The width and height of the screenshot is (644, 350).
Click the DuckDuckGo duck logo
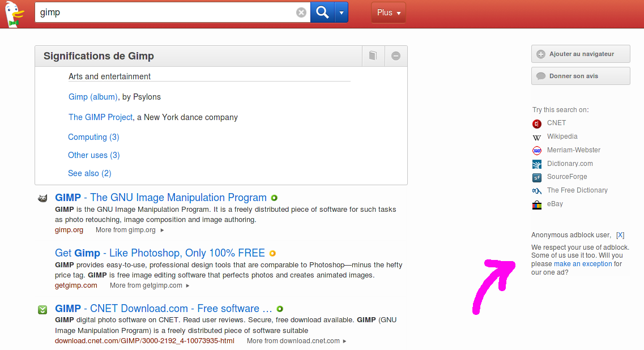pyautogui.click(x=14, y=14)
